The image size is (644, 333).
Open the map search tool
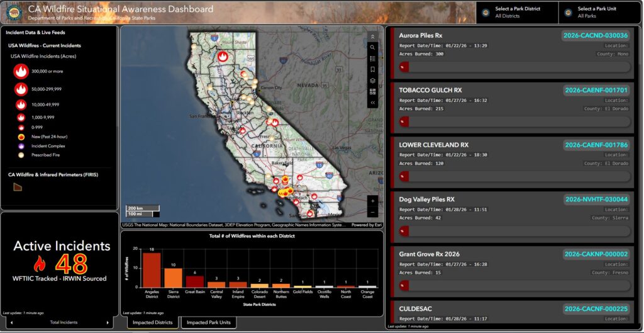pos(372,47)
